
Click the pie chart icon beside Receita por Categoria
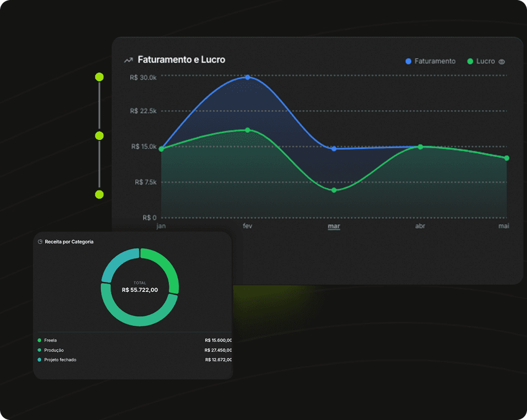[40, 241]
